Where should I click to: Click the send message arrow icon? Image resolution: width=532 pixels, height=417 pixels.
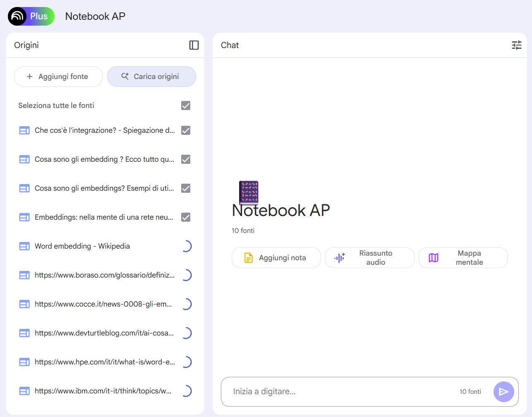503,391
